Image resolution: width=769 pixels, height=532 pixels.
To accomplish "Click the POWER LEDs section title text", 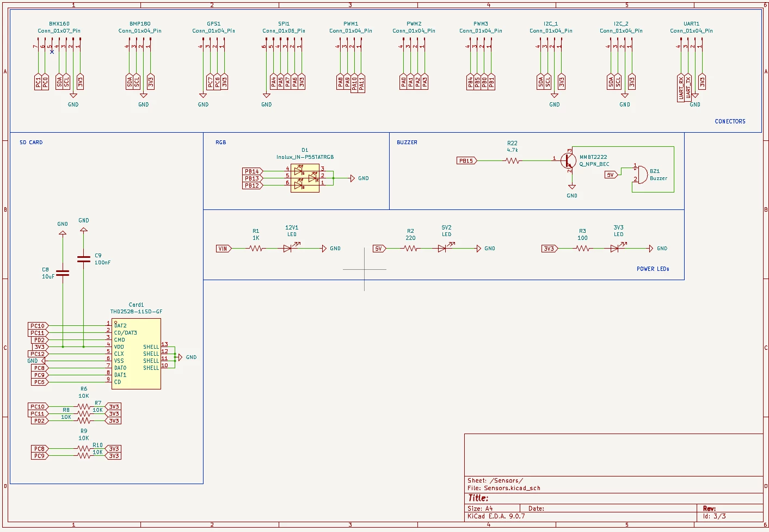I will coord(653,269).
